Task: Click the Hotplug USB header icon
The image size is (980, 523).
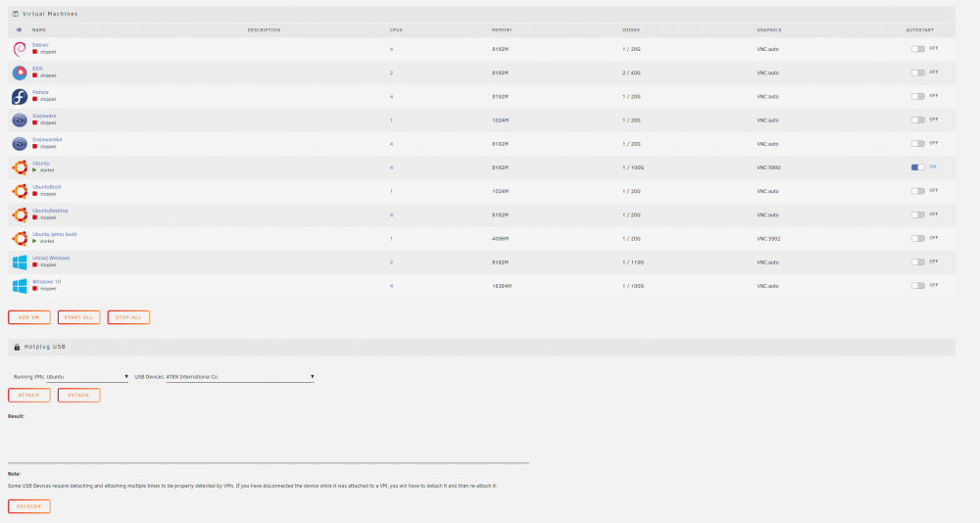Action: click(x=17, y=347)
